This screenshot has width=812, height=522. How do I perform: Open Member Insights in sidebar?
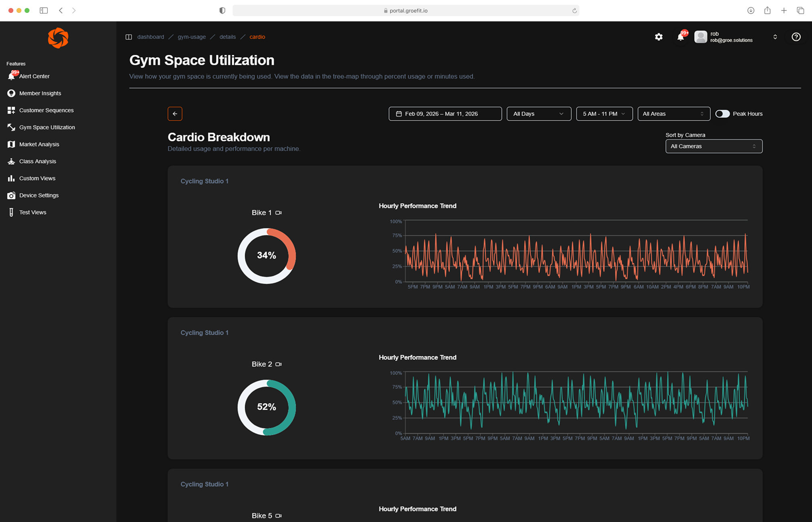[40, 93]
